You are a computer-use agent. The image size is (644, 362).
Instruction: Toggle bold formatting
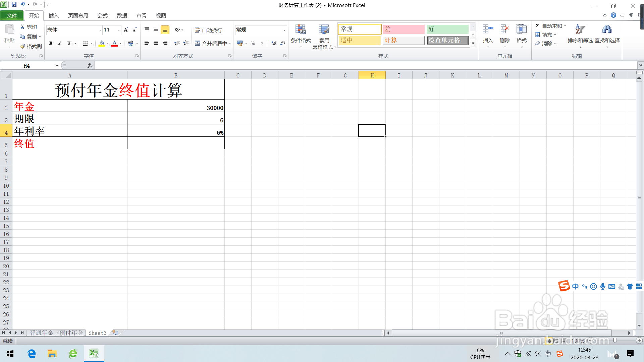tap(51, 43)
